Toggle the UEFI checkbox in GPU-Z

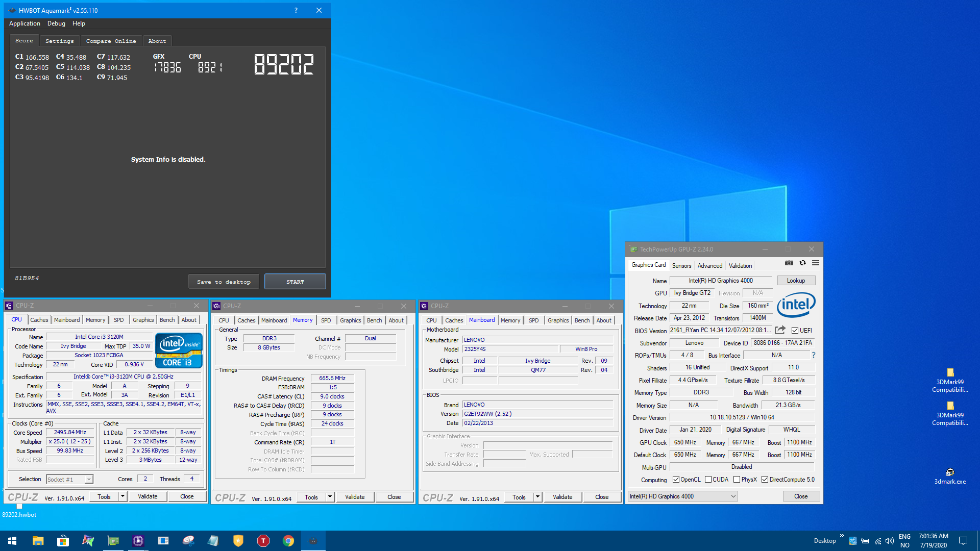(795, 331)
